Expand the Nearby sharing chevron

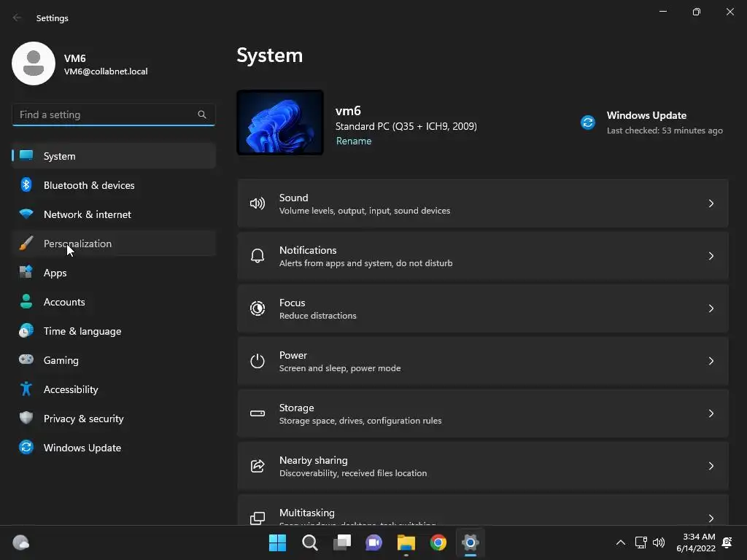[x=711, y=466]
